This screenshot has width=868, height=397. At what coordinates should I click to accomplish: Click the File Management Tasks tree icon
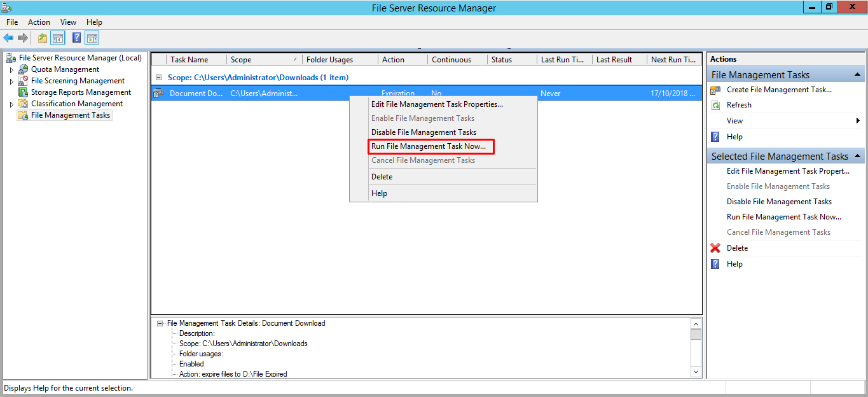coord(23,115)
